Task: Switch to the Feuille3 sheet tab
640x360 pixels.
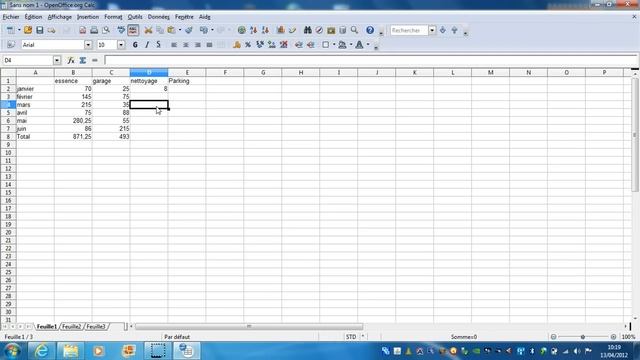Action: 96,327
